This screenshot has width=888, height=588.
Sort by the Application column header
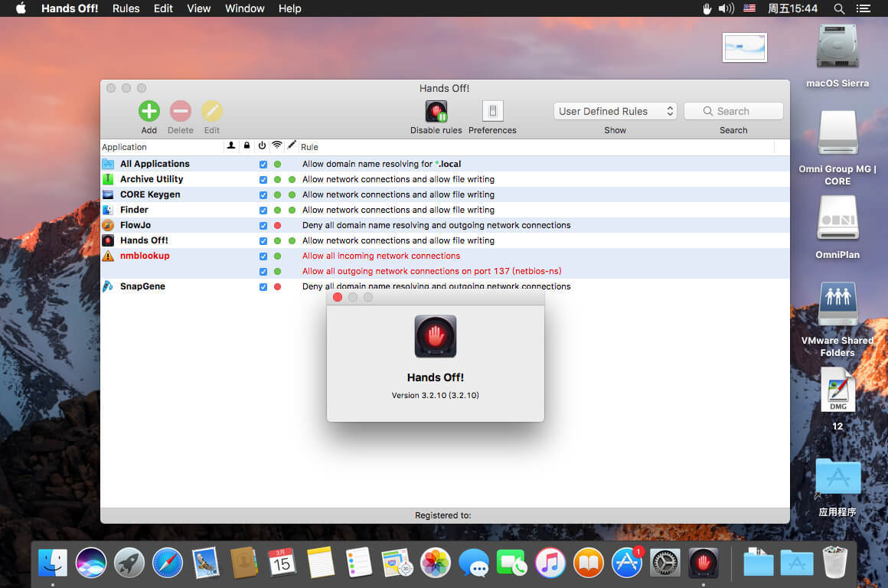(x=161, y=147)
